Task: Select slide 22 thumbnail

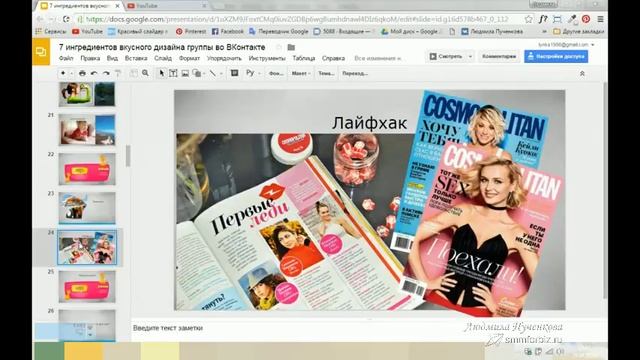Action: click(87, 169)
